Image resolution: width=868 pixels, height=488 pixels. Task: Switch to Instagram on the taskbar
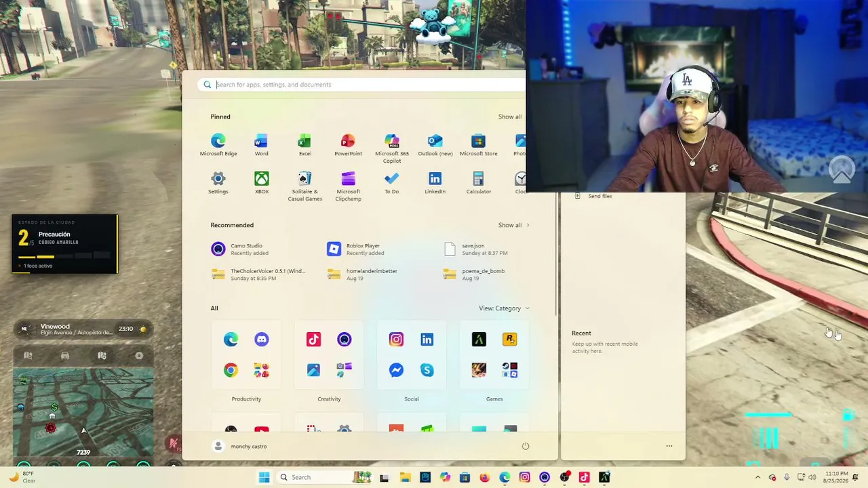[x=524, y=477]
